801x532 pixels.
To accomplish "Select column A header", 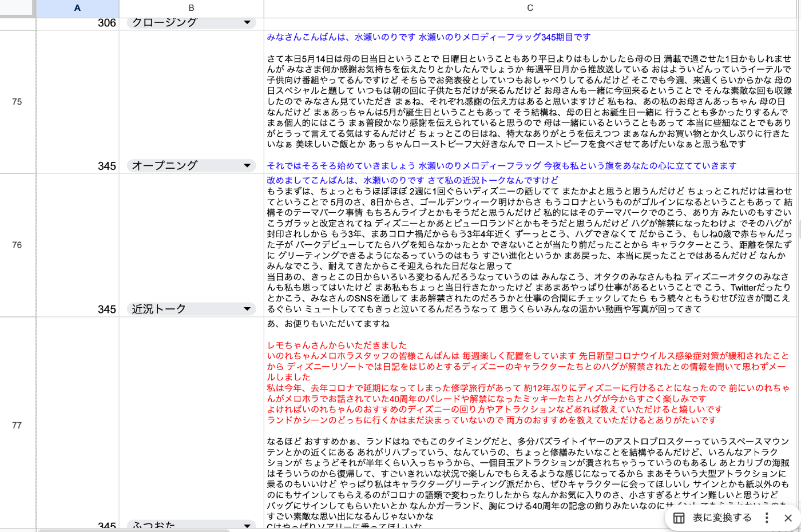I will (77, 8).
